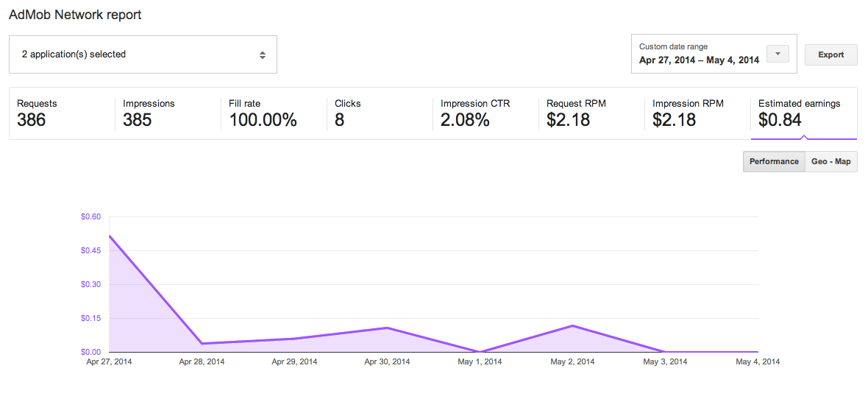Click the 100.00% fill rate value

(263, 120)
